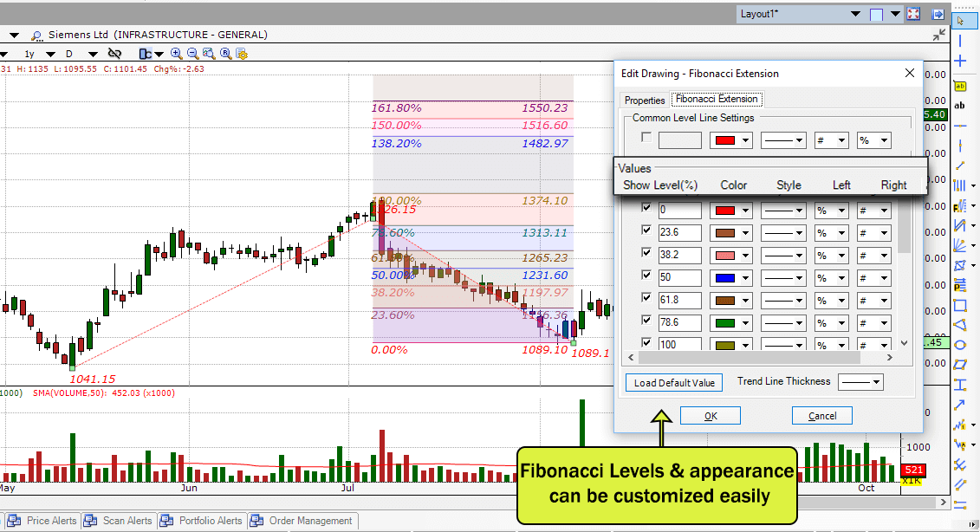The width and height of the screenshot is (980, 532).
Task: Select the ellipse drawing tool
Action: tap(960, 345)
